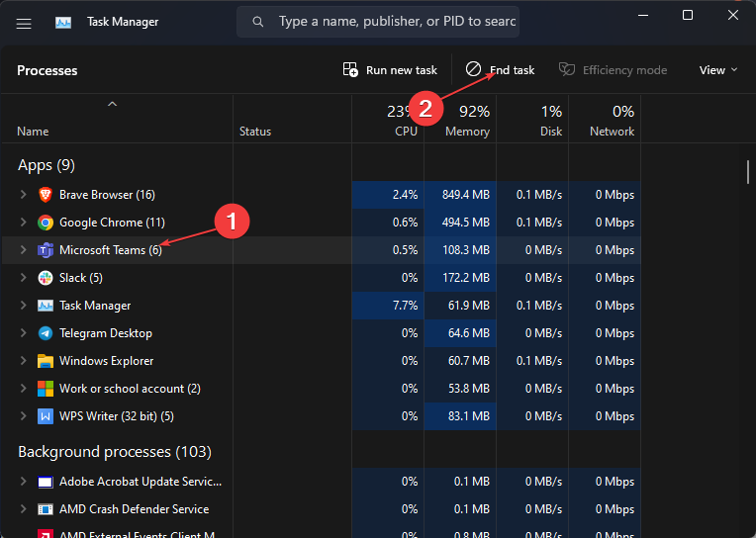Expand the AMD Crash Defender Service row
756x538 pixels.
pos(23,509)
